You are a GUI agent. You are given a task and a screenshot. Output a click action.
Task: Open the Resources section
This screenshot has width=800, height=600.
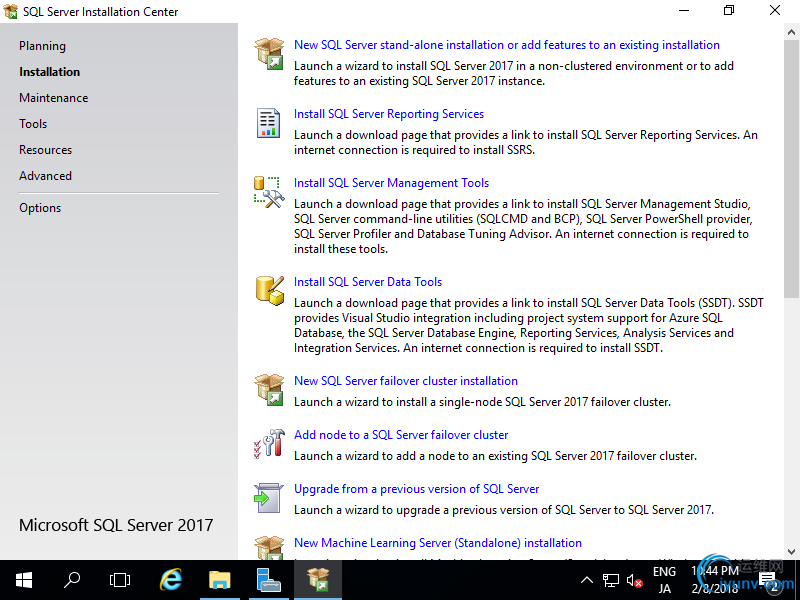click(x=45, y=150)
